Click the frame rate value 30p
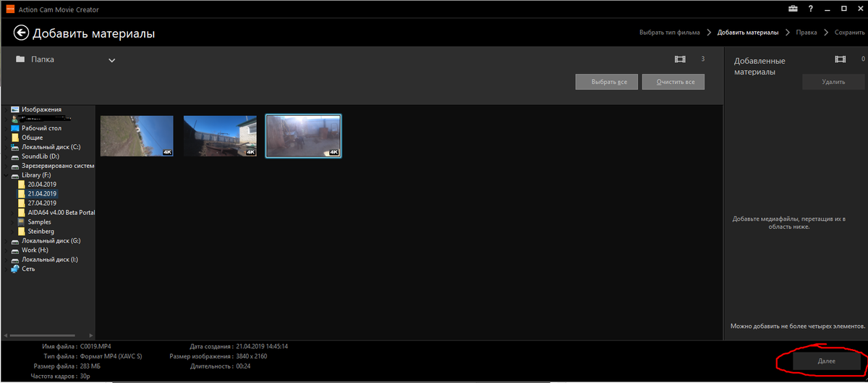Viewport: 868px width, 383px height. pos(85,377)
